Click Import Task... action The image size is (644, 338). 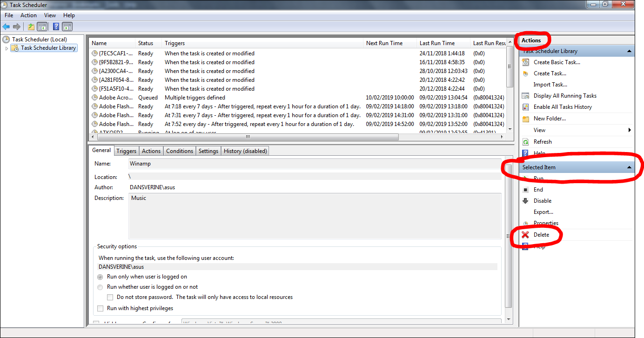coord(550,85)
